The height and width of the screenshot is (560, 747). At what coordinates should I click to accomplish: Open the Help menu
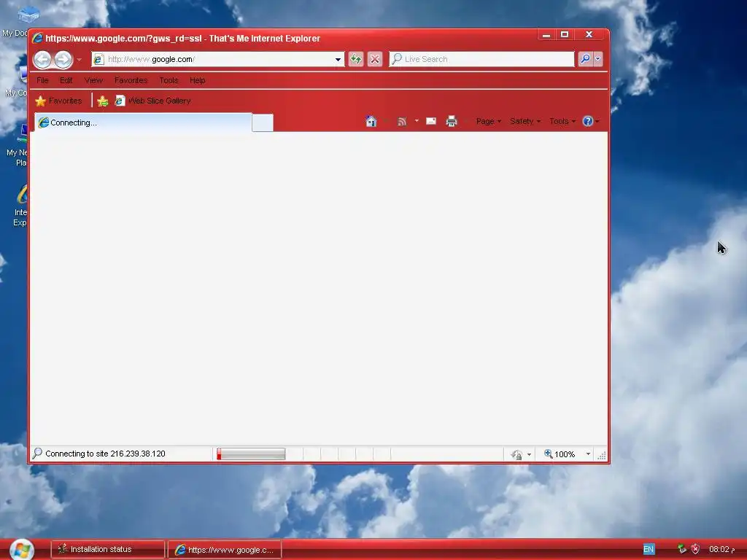197,80
